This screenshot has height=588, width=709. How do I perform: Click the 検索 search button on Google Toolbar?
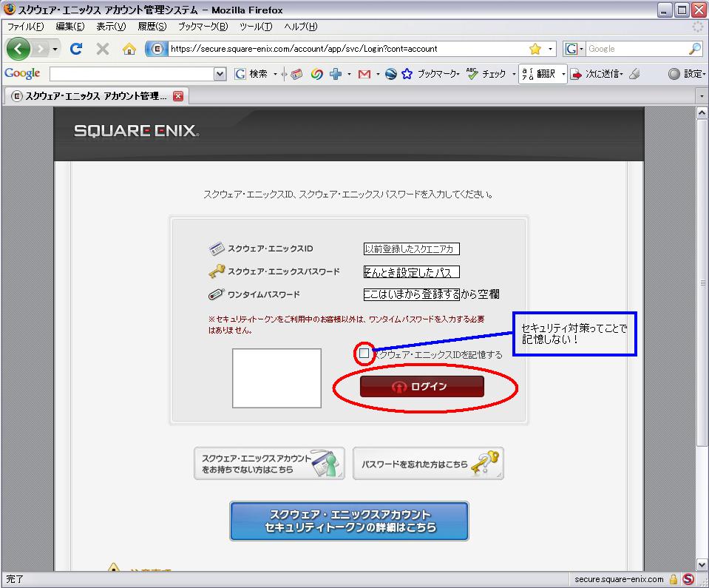click(x=251, y=74)
